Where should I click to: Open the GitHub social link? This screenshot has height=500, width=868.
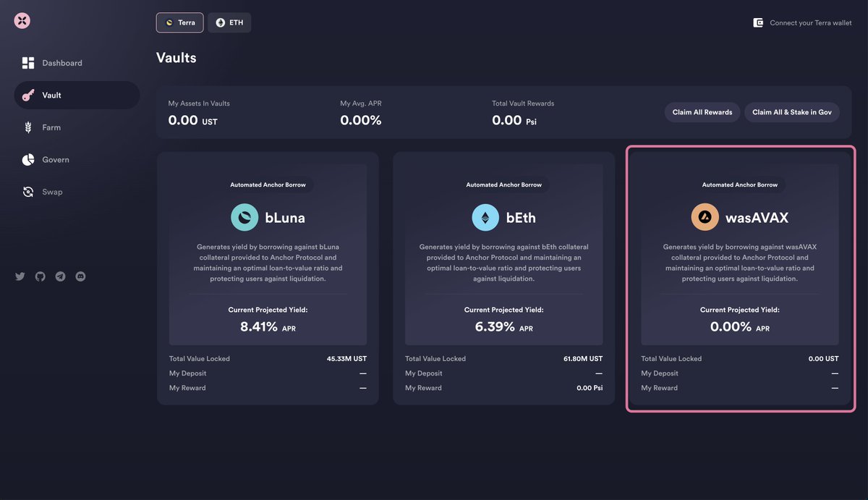41,276
